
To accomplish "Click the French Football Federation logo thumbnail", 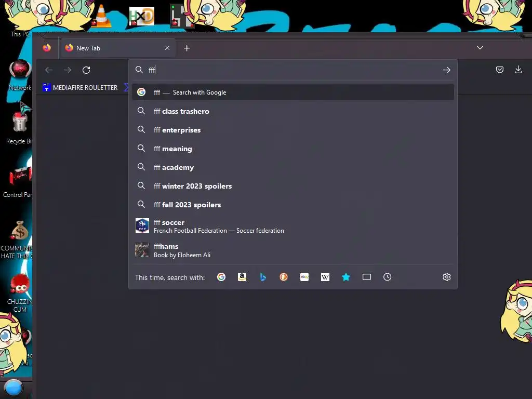I will point(142,225).
